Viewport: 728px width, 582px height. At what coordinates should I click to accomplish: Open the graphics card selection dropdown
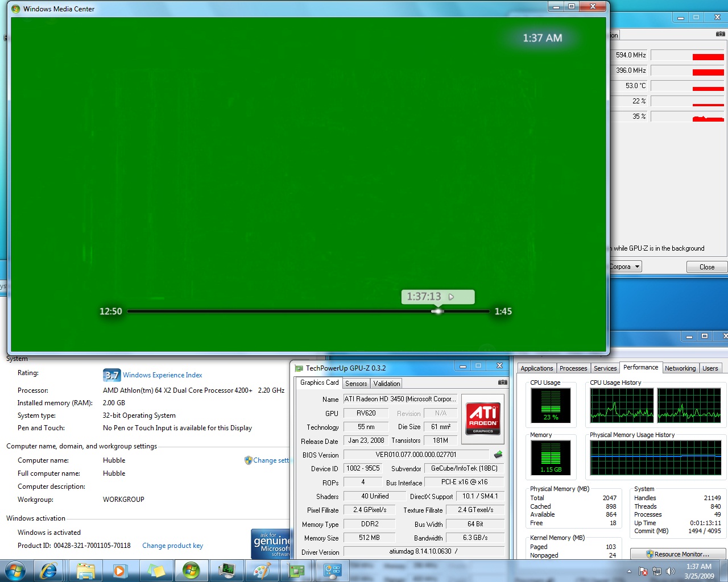(625, 267)
